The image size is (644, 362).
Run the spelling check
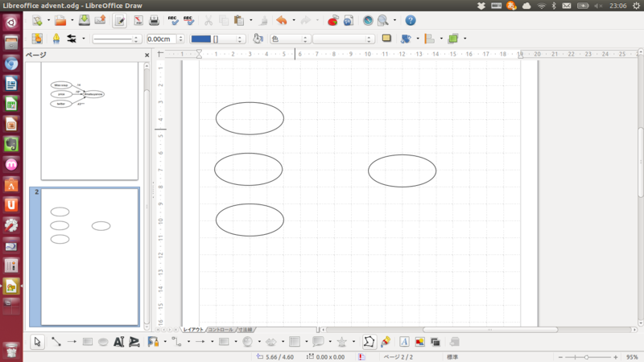[x=173, y=20]
